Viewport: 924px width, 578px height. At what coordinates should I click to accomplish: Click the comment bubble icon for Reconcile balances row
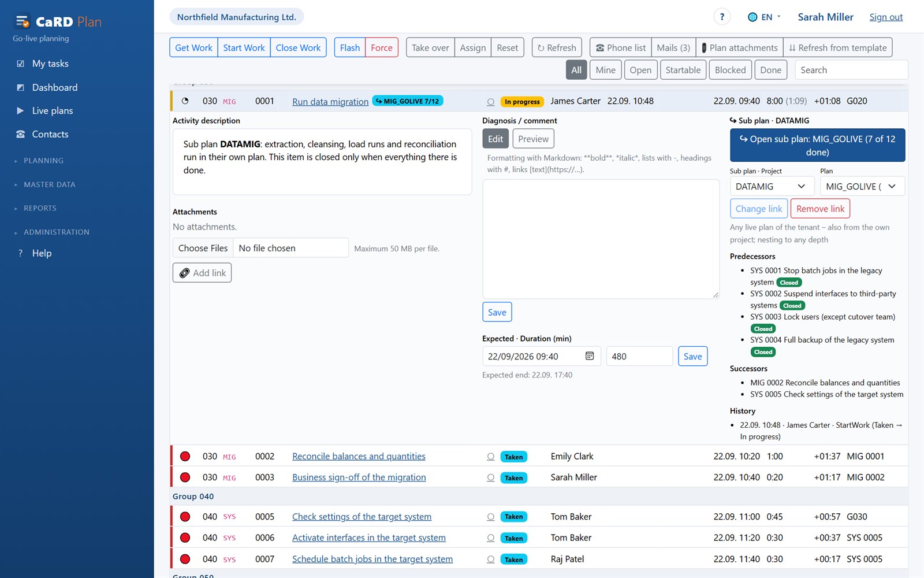coord(491,457)
